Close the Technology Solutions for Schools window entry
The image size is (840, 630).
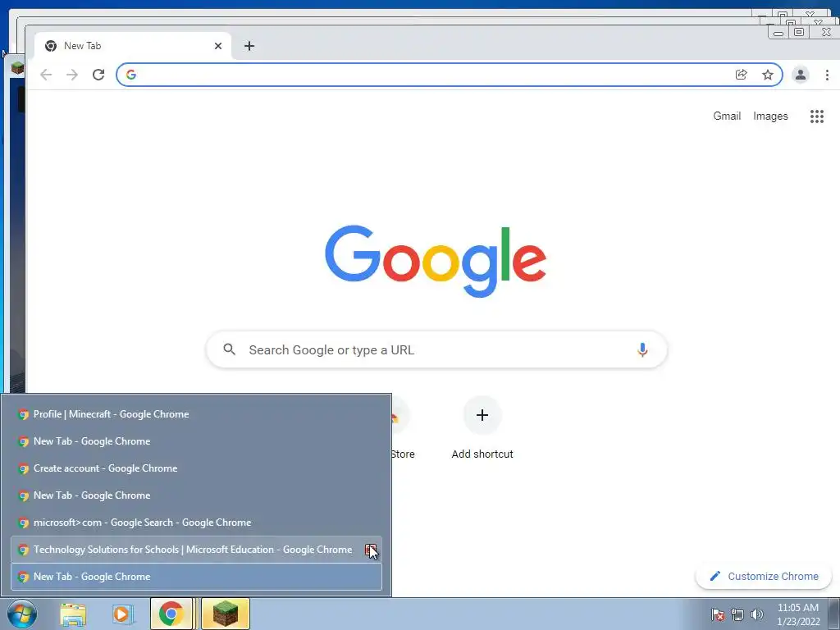click(371, 550)
